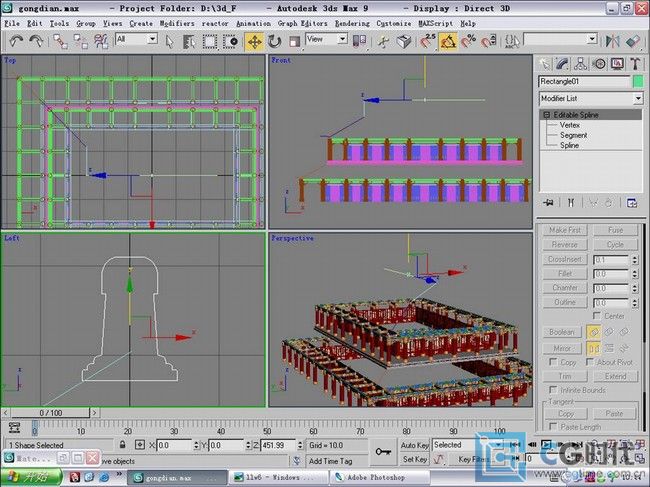Screen dimensions: 650x487
Task: Click the Rectangle01 object name field
Action: [584, 81]
